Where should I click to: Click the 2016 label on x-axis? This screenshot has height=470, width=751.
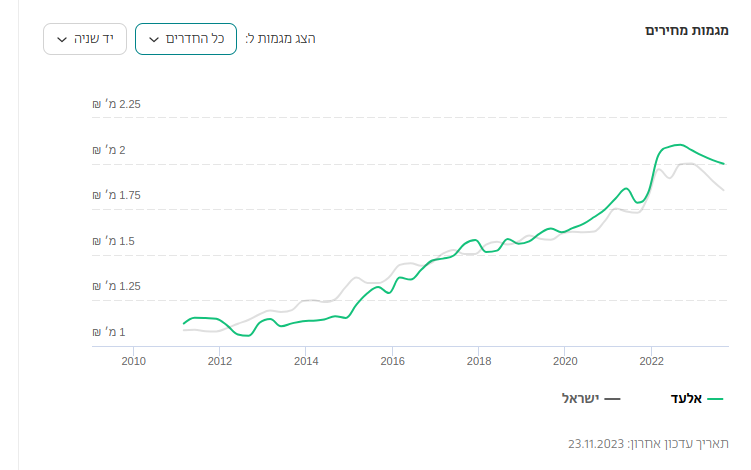(x=393, y=361)
